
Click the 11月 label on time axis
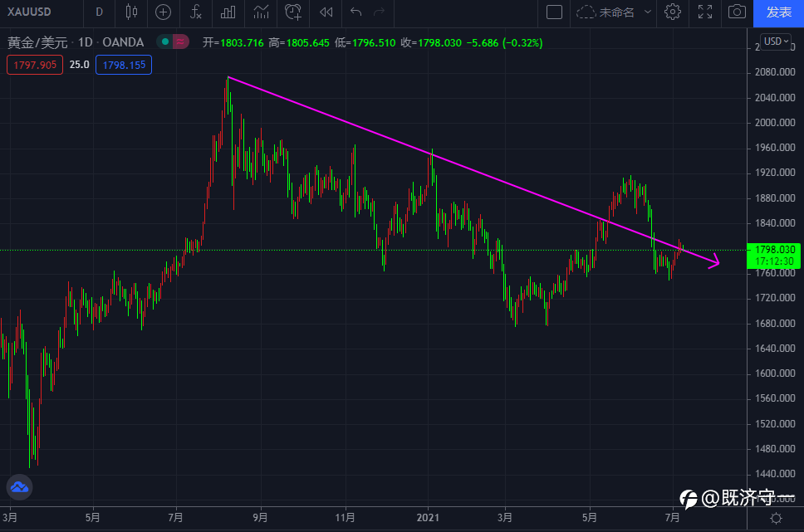(345, 517)
